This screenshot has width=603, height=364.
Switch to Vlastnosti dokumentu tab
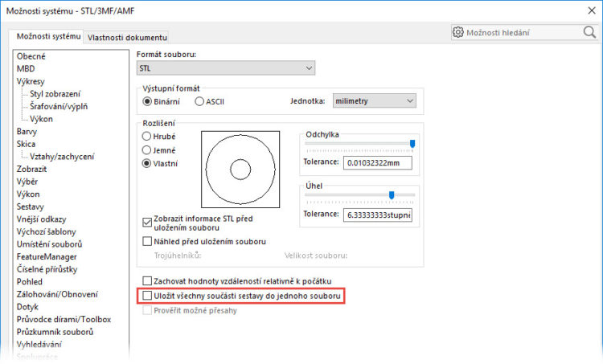point(127,37)
